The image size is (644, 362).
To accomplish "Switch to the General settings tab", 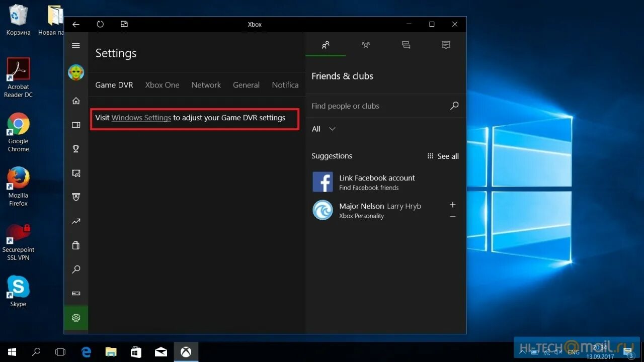I will [x=246, y=85].
